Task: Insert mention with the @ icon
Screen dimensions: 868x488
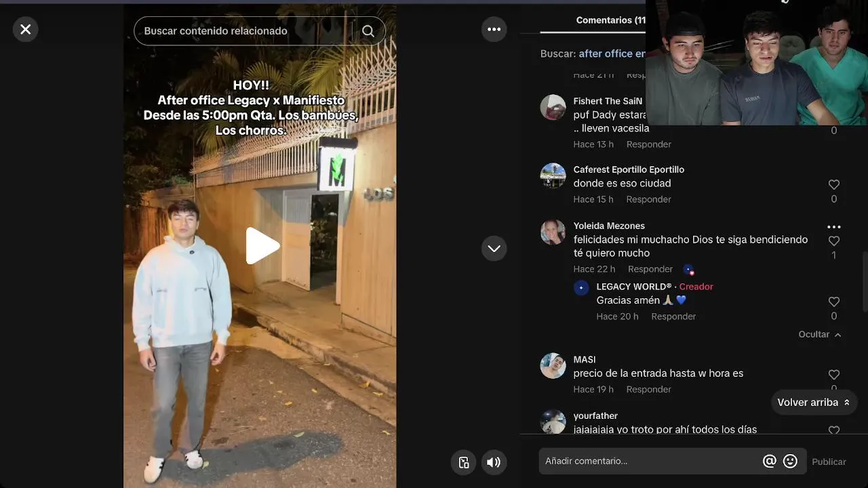Action: click(x=769, y=461)
